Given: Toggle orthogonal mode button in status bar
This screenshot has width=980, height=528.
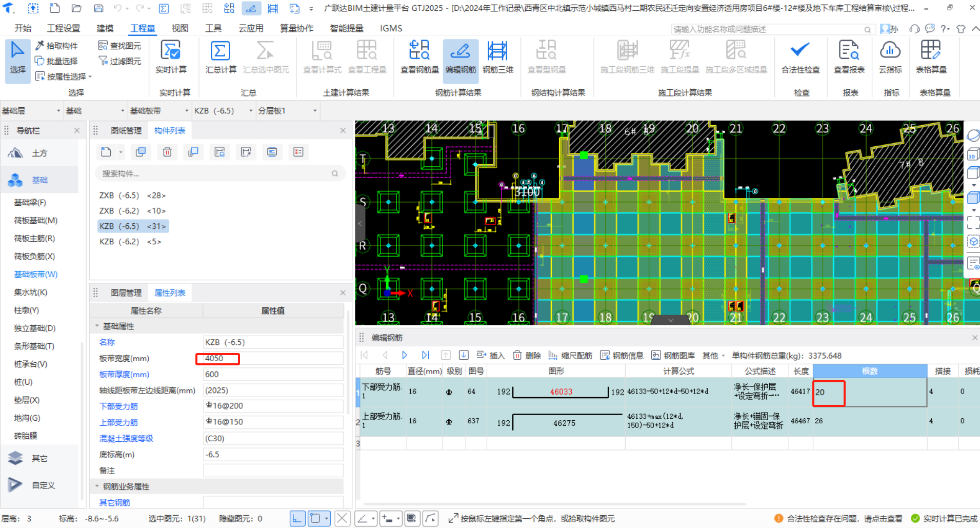Looking at the screenshot, I should click(x=297, y=519).
